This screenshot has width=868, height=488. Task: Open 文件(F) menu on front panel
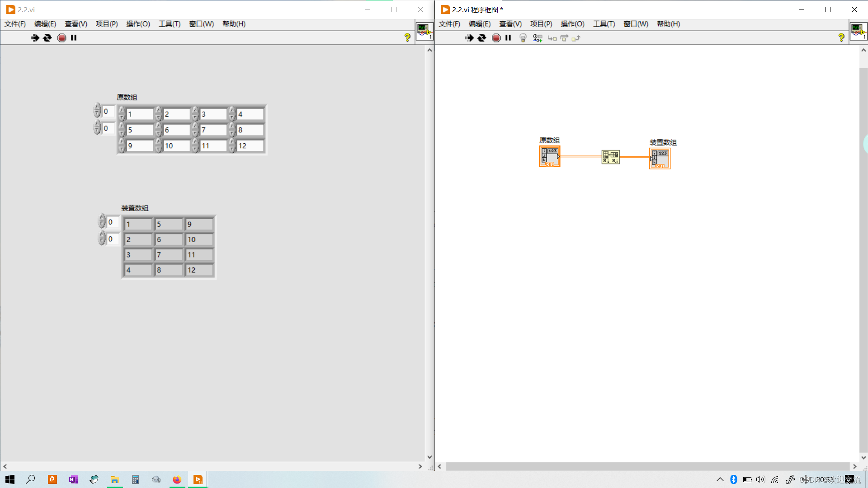[15, 24]
